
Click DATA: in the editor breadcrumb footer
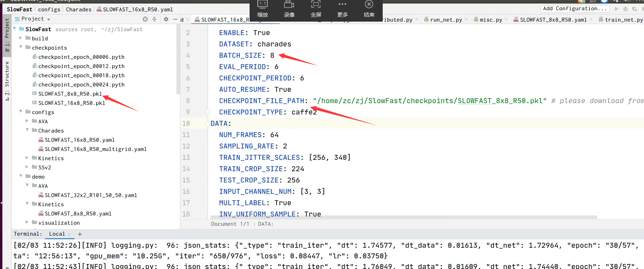tap(266, 224)
